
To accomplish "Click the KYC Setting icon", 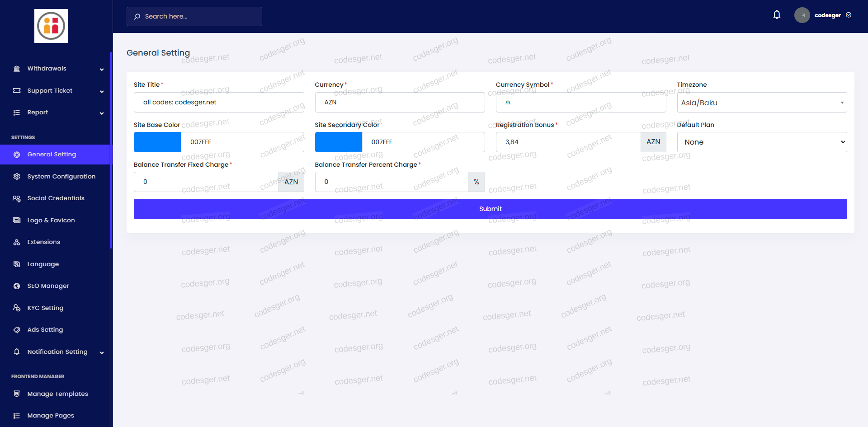I will [17, 308].
